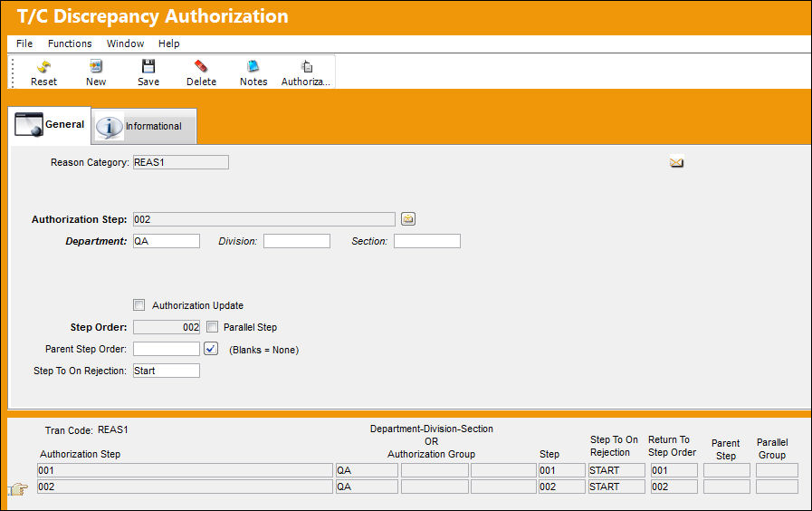Click the Tran Code value REAS1
Viewport: 812px width, 511px height.
point(113,429)
